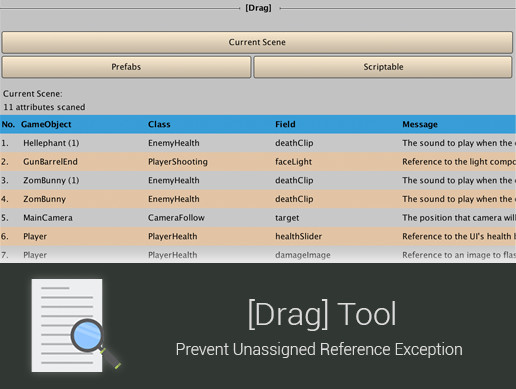Select the Scriptable button
Viewport: 516px width, 389px height.
383,67
